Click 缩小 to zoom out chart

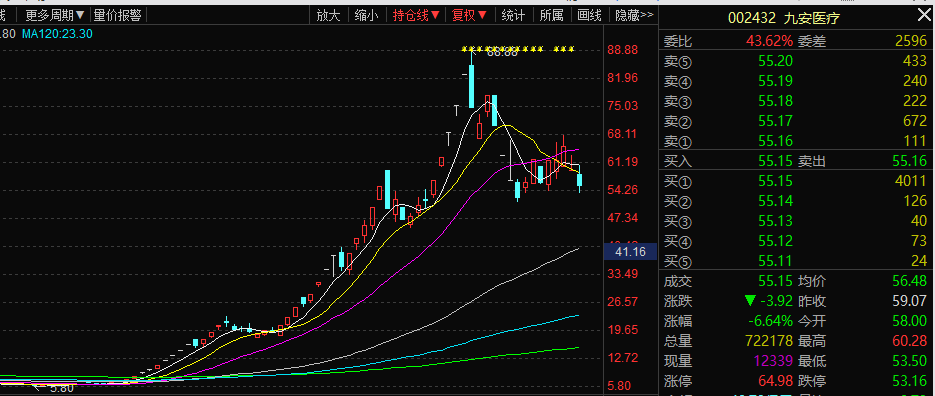pos(366,15)
